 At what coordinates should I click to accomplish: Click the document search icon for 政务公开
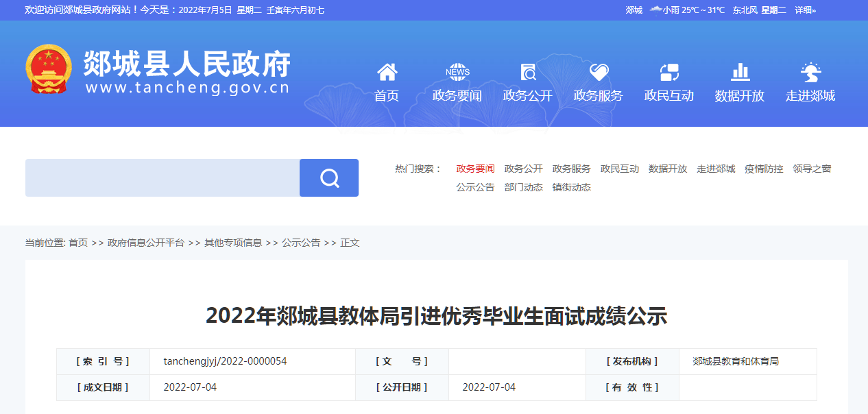coord(528,72)
